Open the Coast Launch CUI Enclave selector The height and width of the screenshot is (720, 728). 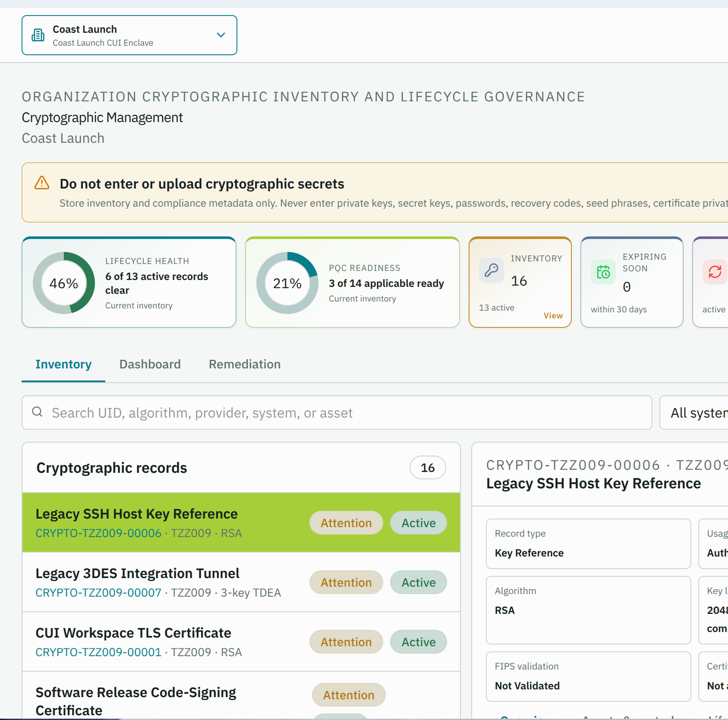click(x=129, y=35)
